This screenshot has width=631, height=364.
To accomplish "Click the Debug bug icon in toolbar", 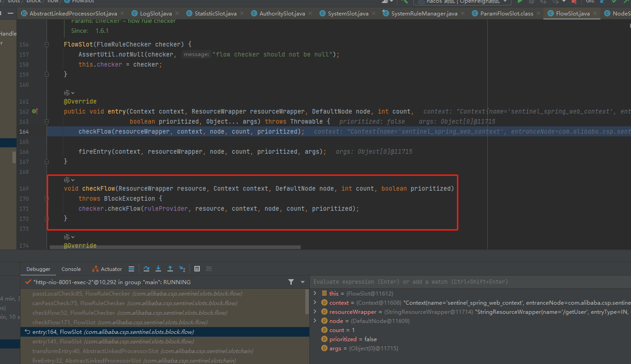I will [x=531, y=1].
